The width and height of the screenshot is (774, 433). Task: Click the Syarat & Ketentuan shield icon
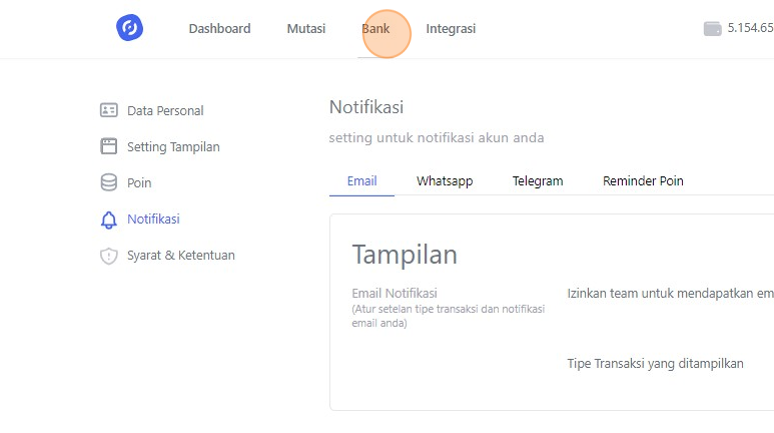(x=109, y=256)
